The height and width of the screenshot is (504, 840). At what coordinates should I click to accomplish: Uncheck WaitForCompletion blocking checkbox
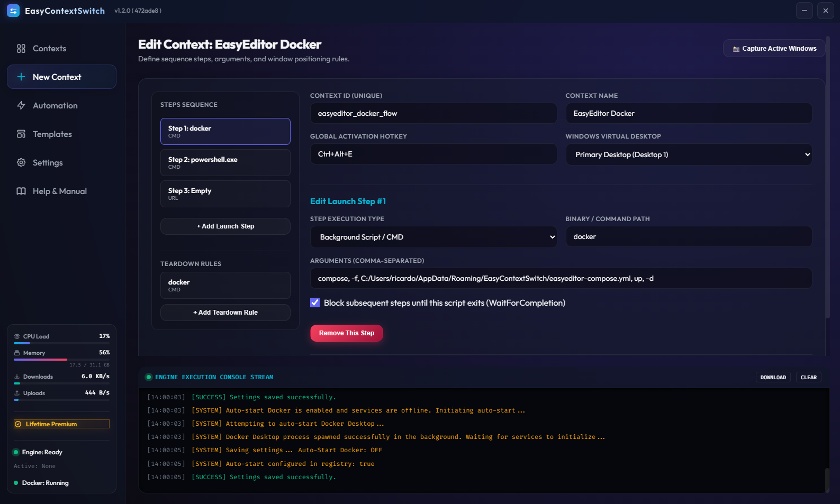[x=315, y=303]
